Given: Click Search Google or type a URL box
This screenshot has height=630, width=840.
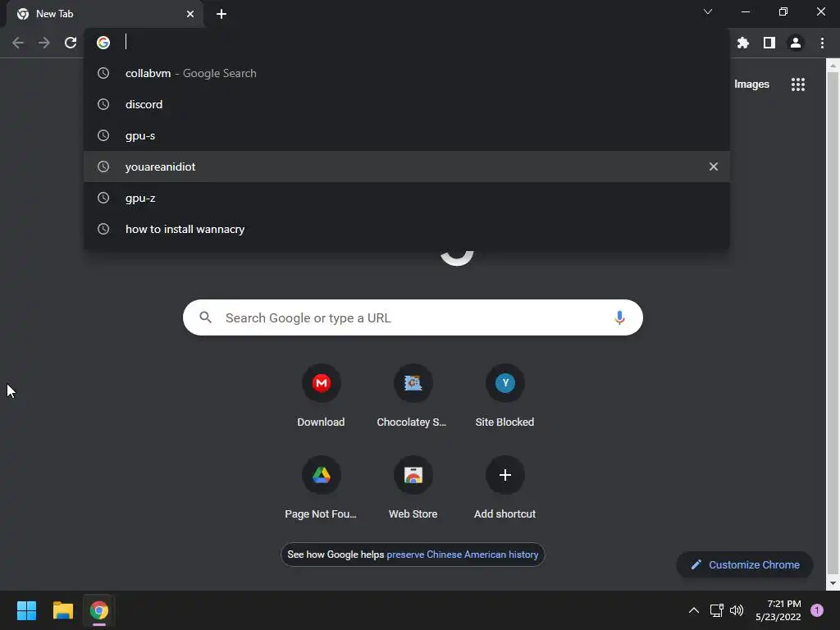Looking at the screenshot, I should click(x=413, y=317).
